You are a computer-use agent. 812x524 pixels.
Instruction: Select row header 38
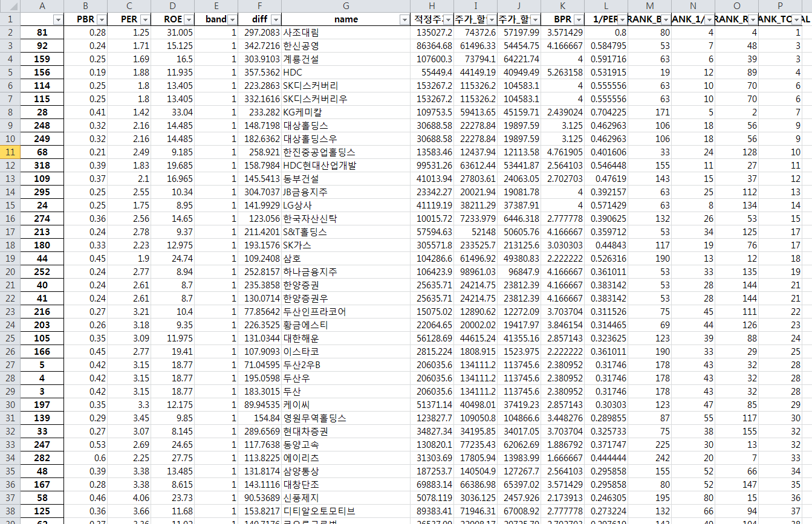click(x=10, y=511)
